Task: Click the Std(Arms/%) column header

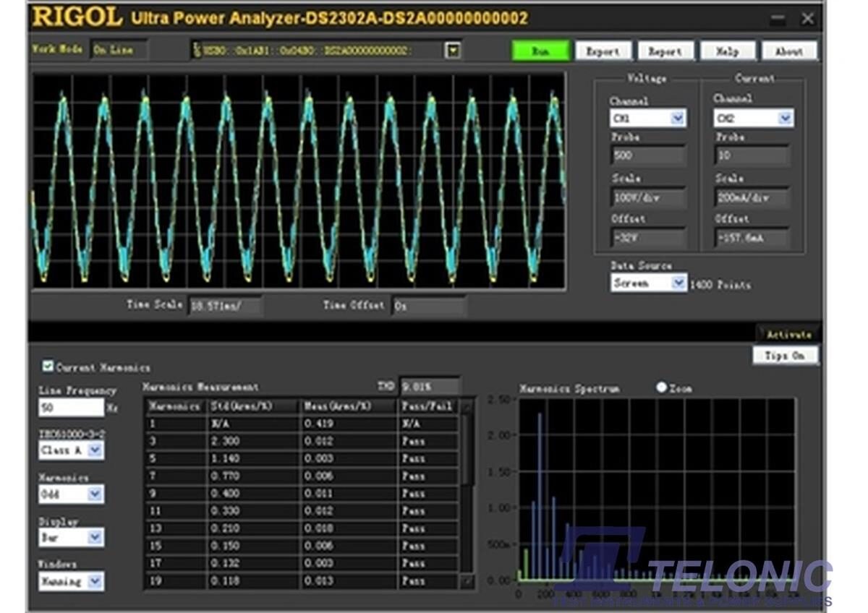Action: [x=252, y=406]
